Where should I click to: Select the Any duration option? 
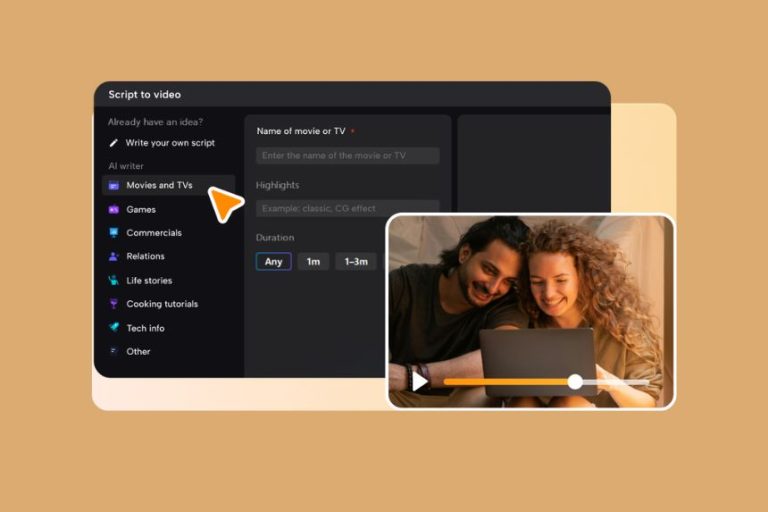(274, 262)
